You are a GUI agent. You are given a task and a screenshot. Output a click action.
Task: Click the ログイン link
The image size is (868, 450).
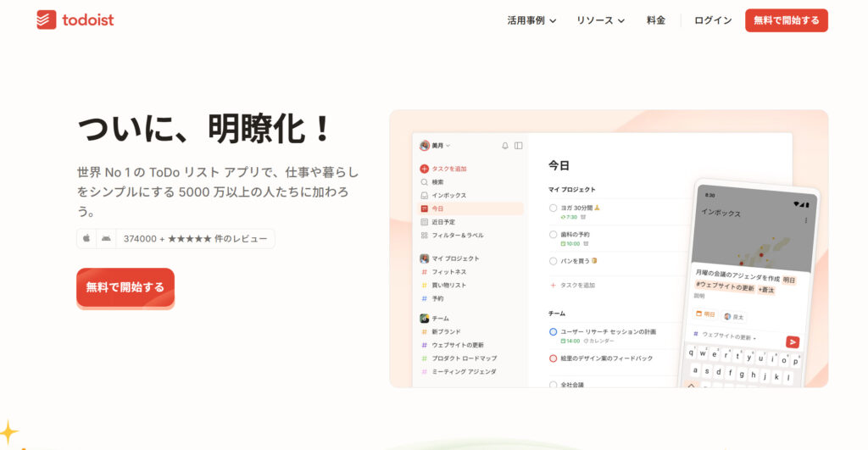click(713, 20)
